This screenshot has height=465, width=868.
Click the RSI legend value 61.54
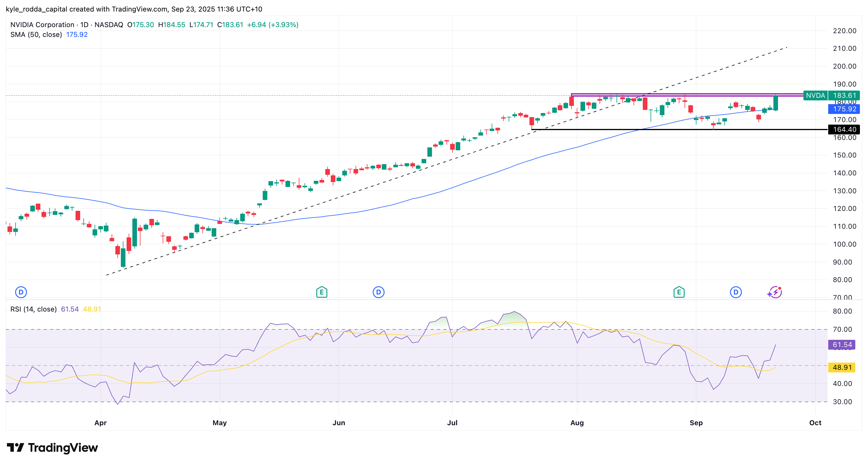70,309
